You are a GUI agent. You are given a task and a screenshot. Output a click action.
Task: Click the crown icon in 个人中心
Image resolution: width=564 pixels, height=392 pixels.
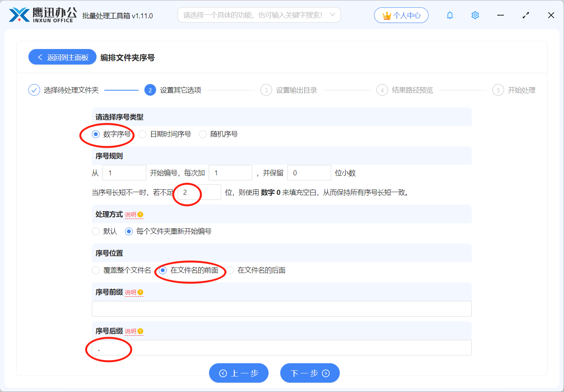[386, 15]
